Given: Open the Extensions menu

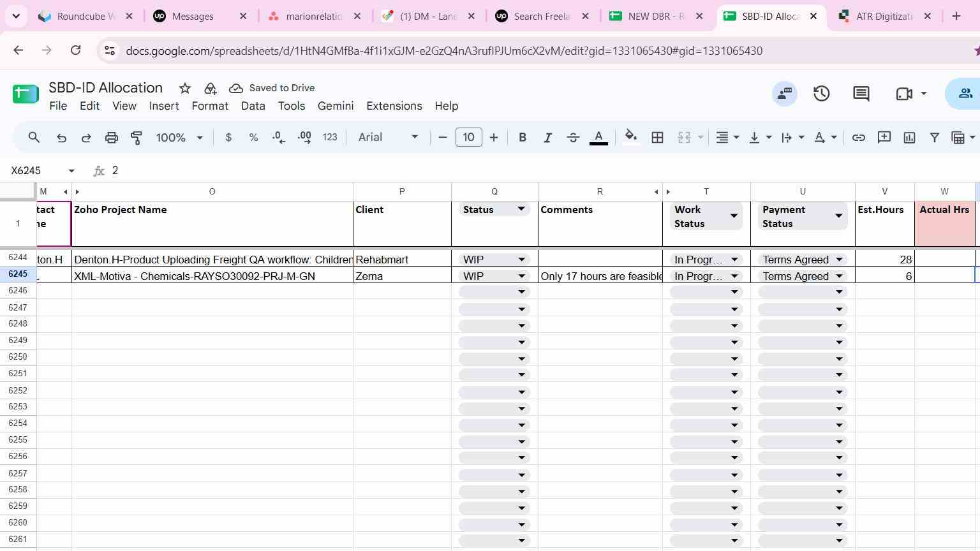Looking at the screenshot, I should [394, 106].
